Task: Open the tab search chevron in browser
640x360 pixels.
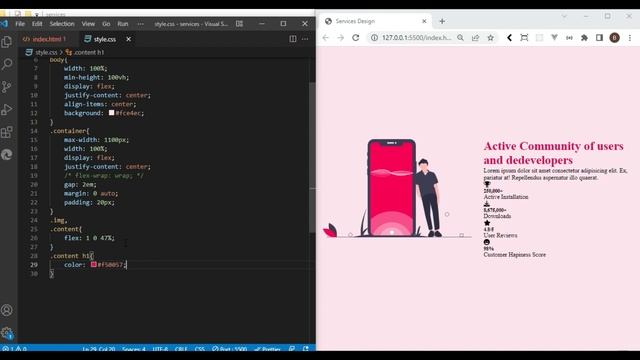Action: point(564,16)
